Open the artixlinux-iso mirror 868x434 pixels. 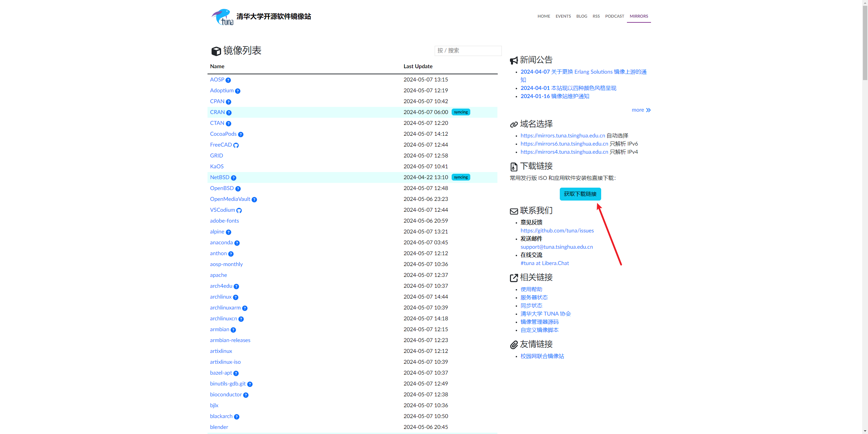tap(225, 362)
